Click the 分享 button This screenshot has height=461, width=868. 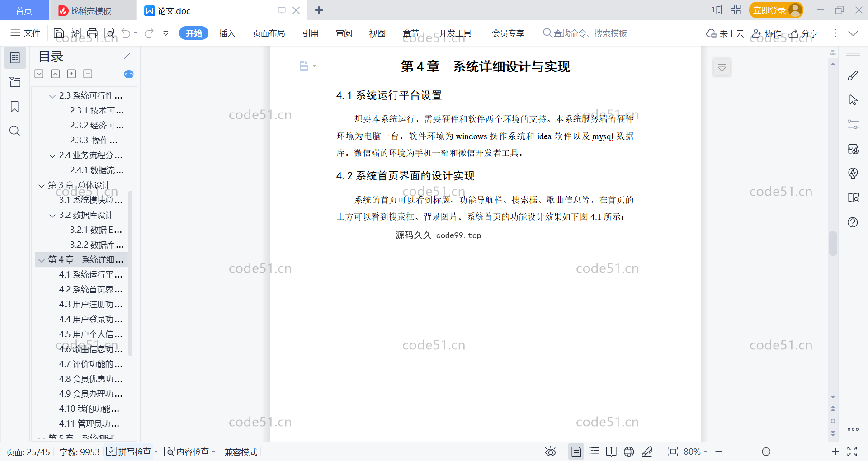click(803, 33)
